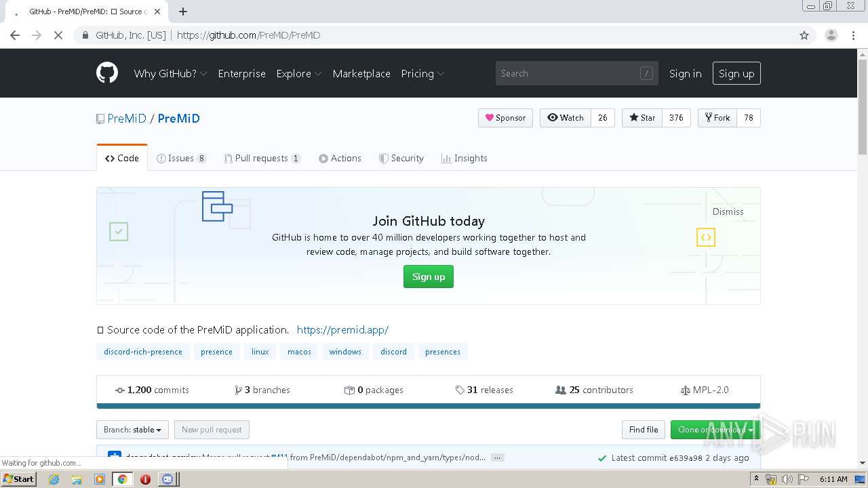Viewport: 868px width, 488px height.
Task: Click the GitHub Octocat logo
Action: (107, 73)
